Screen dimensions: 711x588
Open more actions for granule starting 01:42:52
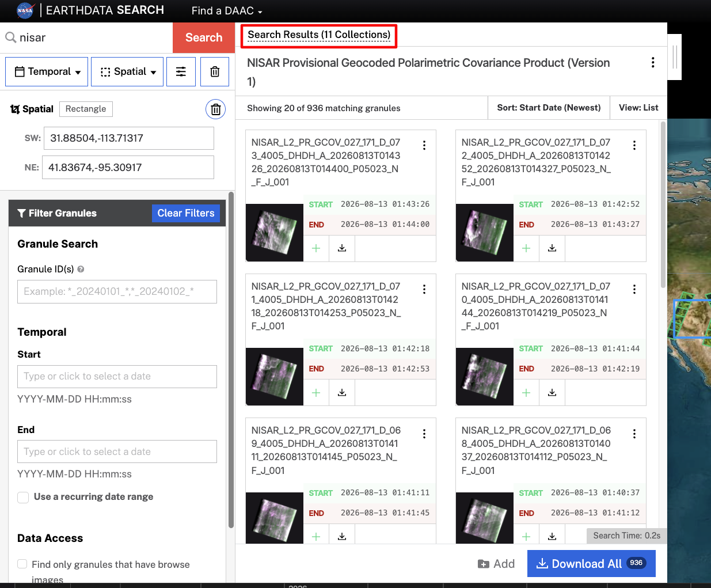click(x=634, y=146)
